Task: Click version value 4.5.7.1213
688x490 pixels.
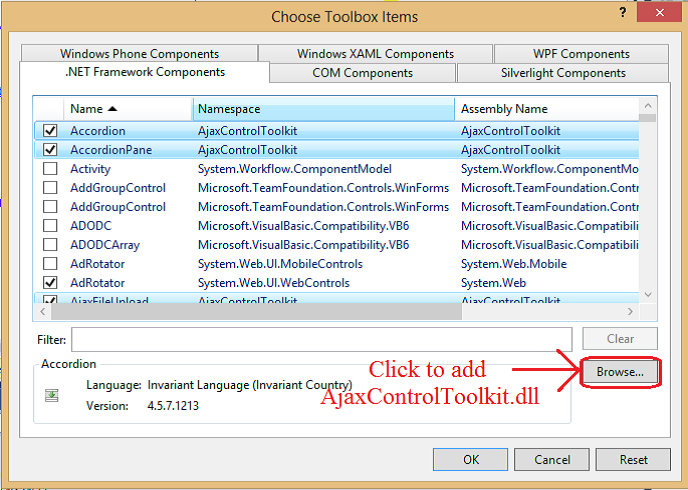Action: coord(173,405)
